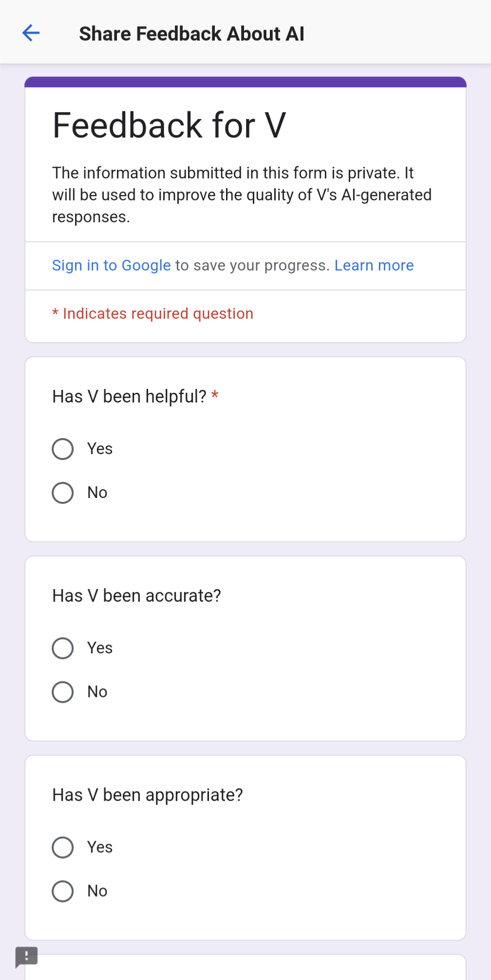
Task: Click the Has V been accurate question text
Action: [136, 596]
